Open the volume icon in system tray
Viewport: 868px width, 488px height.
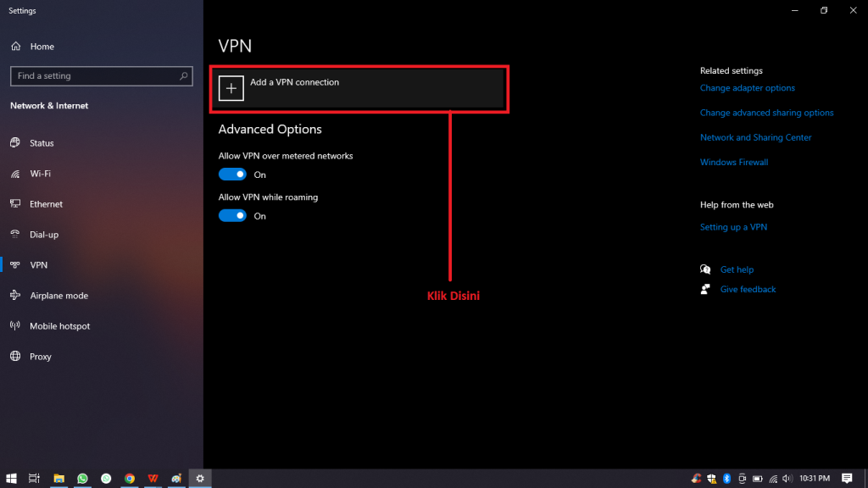click(787, 479)
